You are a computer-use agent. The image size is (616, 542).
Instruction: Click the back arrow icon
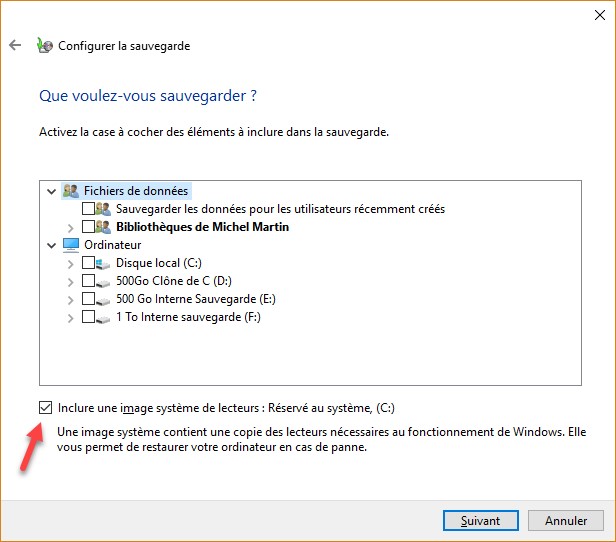pyautogui.click(x=15, y=45)
